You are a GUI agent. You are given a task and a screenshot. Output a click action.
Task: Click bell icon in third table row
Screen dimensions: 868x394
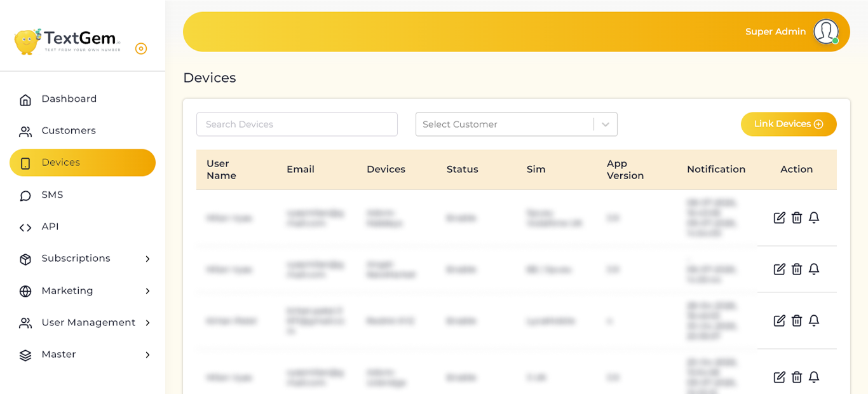click(814, 321)
